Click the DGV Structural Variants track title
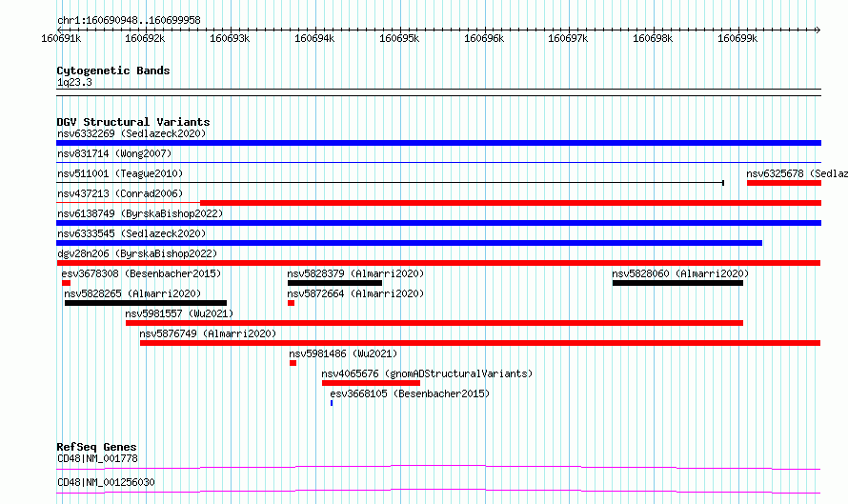The height and width of the screenshot is (504, 848). (133, 122)
